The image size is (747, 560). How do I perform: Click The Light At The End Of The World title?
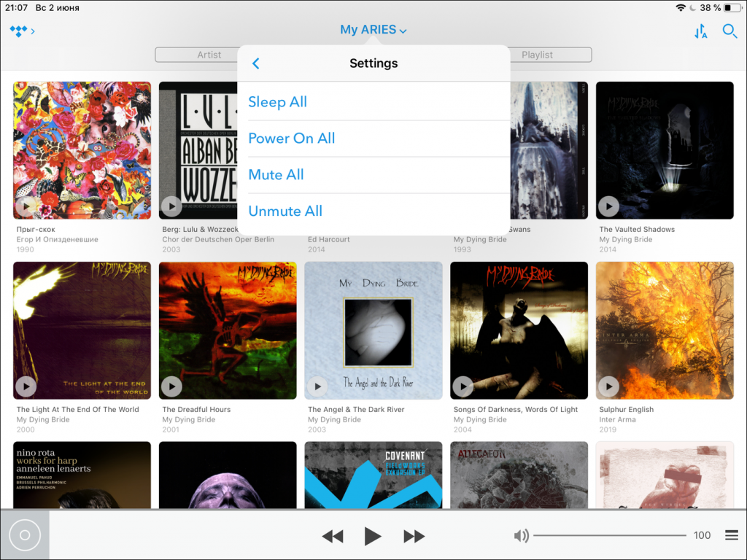(77, 409)
